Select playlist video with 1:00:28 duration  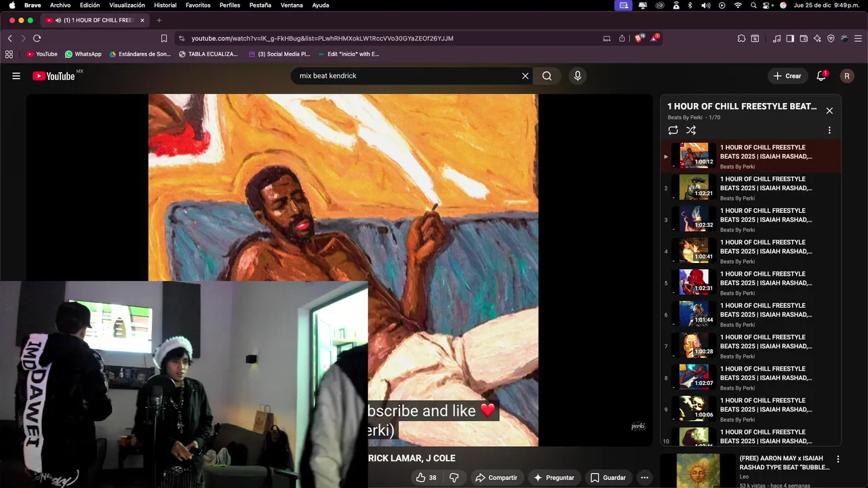tap(751, 346)
